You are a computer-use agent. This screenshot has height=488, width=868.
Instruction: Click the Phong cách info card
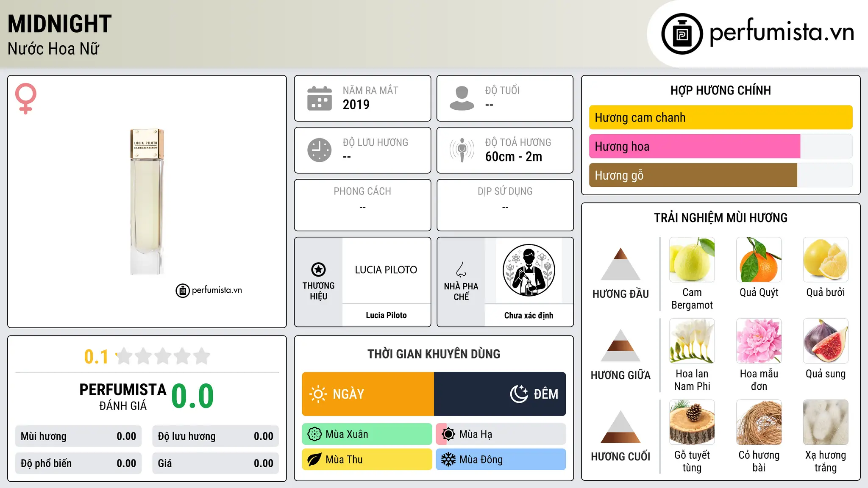[x=362, y=205]
